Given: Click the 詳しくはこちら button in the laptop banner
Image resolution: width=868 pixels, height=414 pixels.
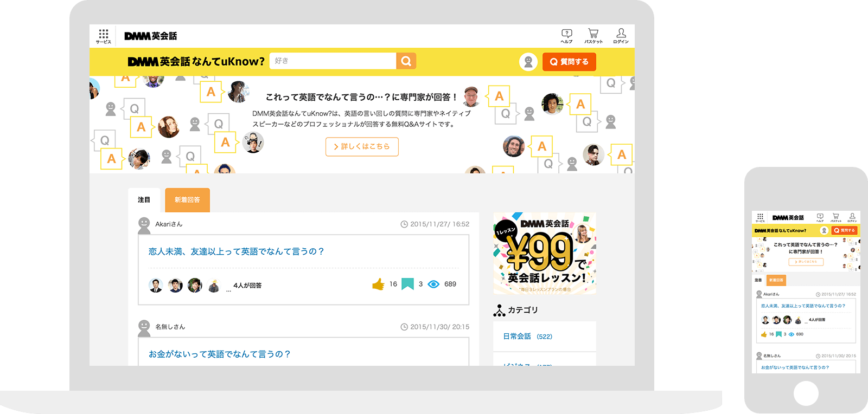Looking at the screenshot, I should click(x=362, y=146).
